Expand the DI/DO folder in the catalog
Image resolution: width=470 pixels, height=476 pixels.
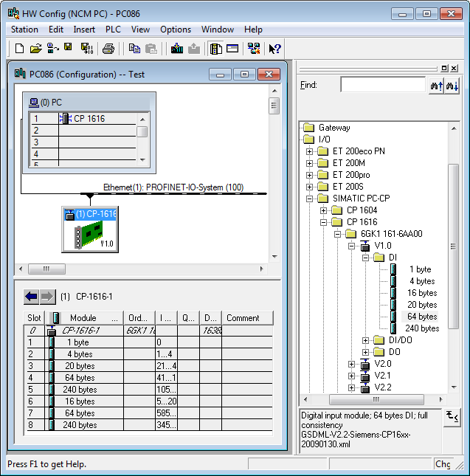[366, 340]
